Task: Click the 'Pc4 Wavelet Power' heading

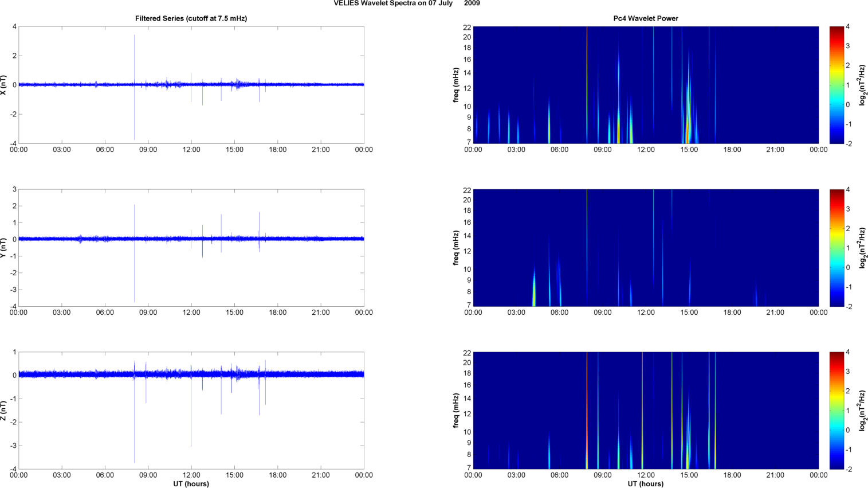Action: pyautogui.click(x=646, y=18)
